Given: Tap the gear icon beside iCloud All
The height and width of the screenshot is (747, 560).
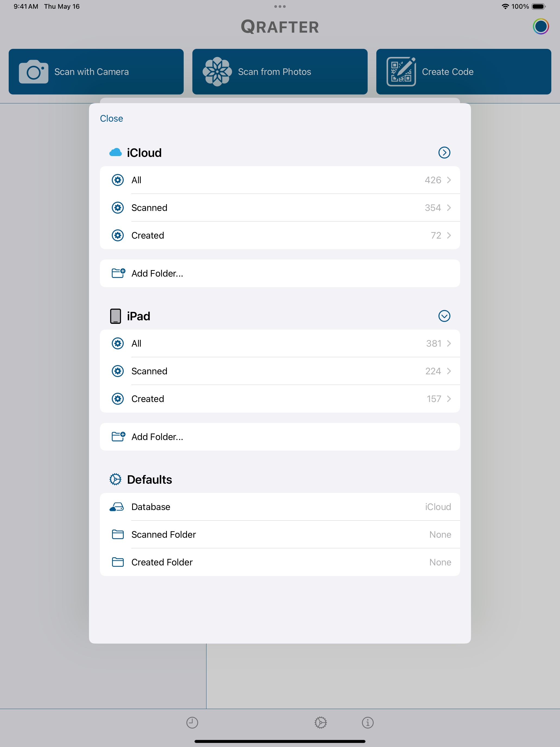Looking at the screenshot, I should tap(117, 180).
